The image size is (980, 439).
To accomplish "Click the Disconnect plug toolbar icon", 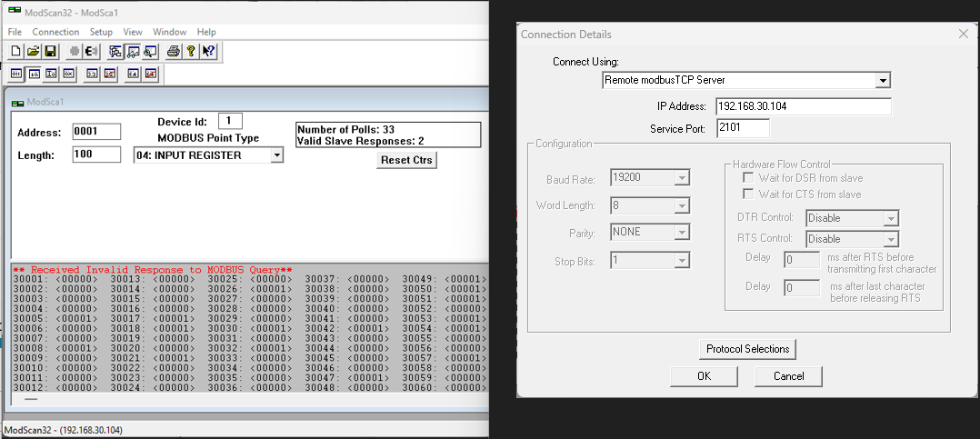I will [92, 52].
